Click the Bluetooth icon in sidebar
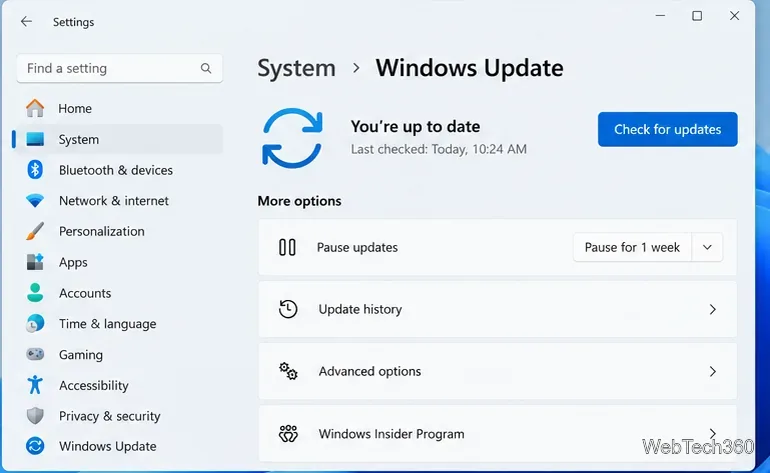This screenshot has height=473, width=770. pyautogui.click(x=35, y=170)
